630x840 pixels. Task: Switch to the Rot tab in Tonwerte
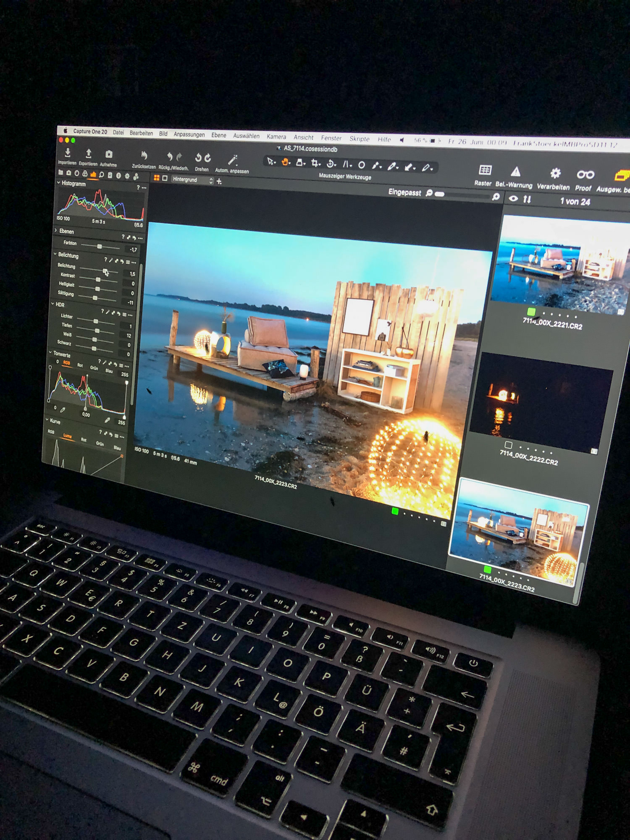tap(80, 365)
